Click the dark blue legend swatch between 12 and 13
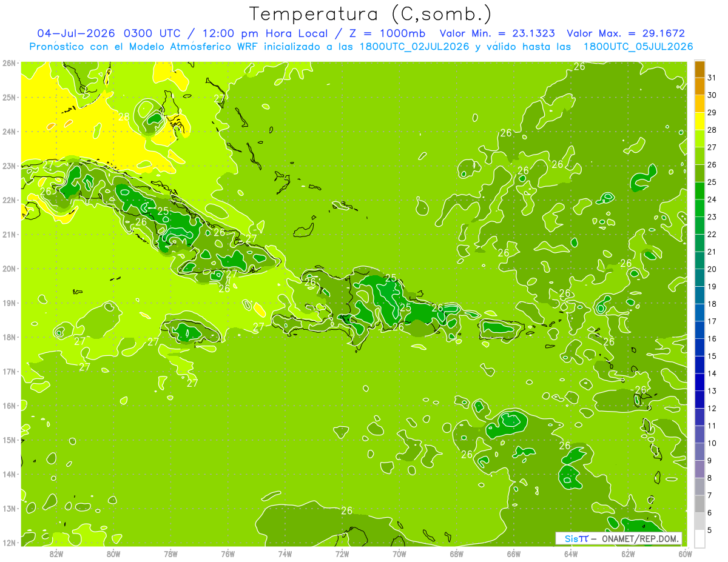Viewport: 728px width, 562px height. 699,400
